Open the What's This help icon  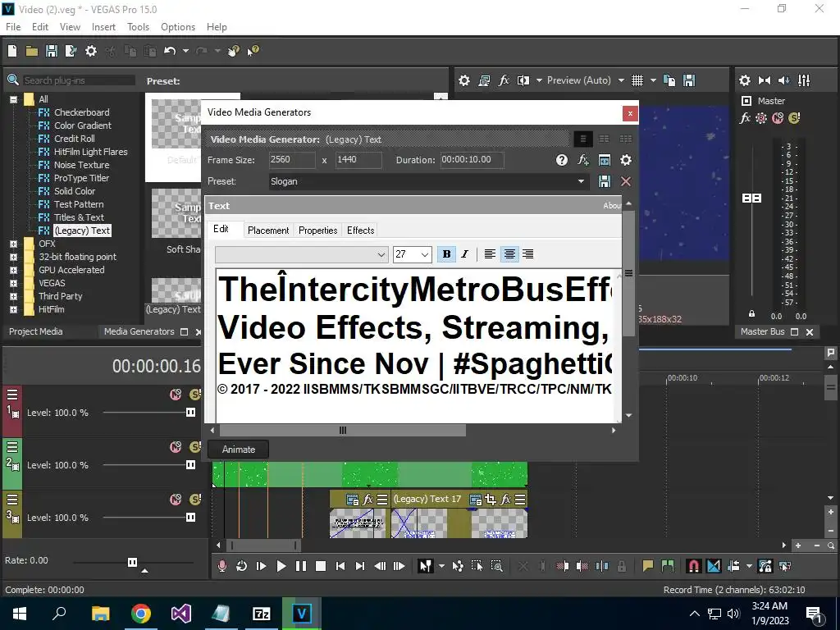253,51
